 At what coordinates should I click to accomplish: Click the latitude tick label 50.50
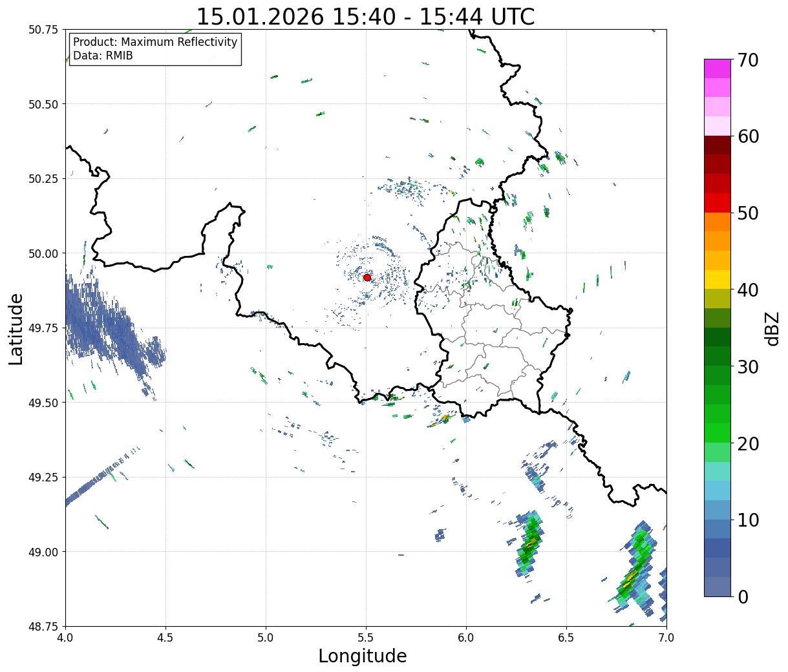(x=43, y=104)
